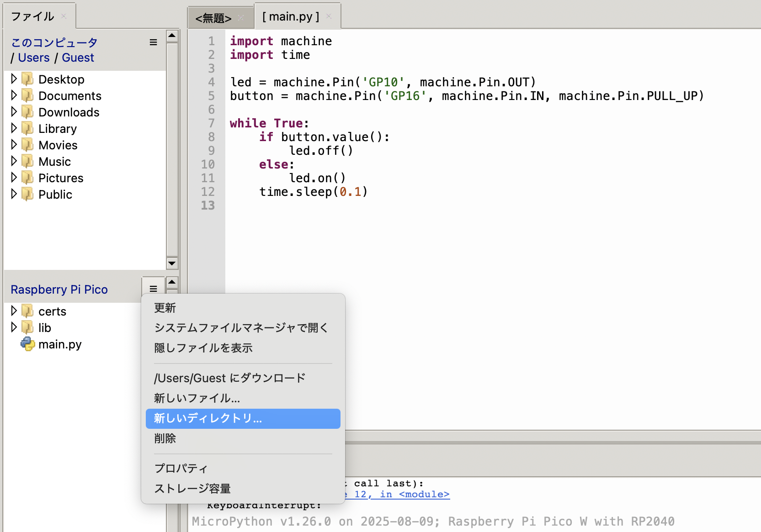761x532 pixels.
Task: Click the Pictures folder item
Action: tap(61, 178)
